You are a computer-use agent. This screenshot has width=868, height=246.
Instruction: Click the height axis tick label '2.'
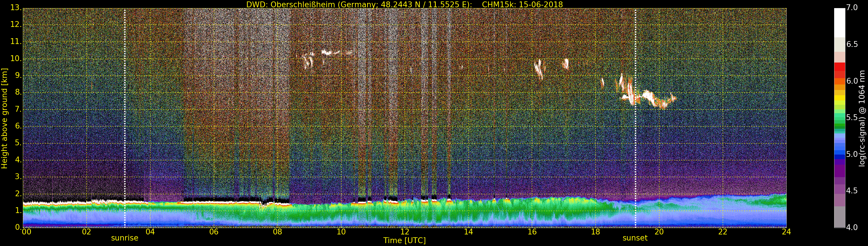(18, 193)
